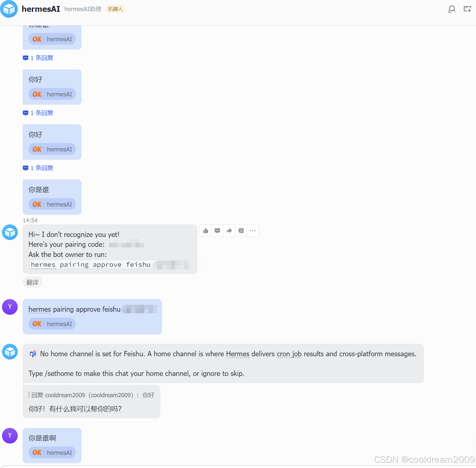Image resolution: width=476 pixels, height=468 pixels.
Task: Click the hermes pairing approve feishu code block
Action: tap(109, 264)
